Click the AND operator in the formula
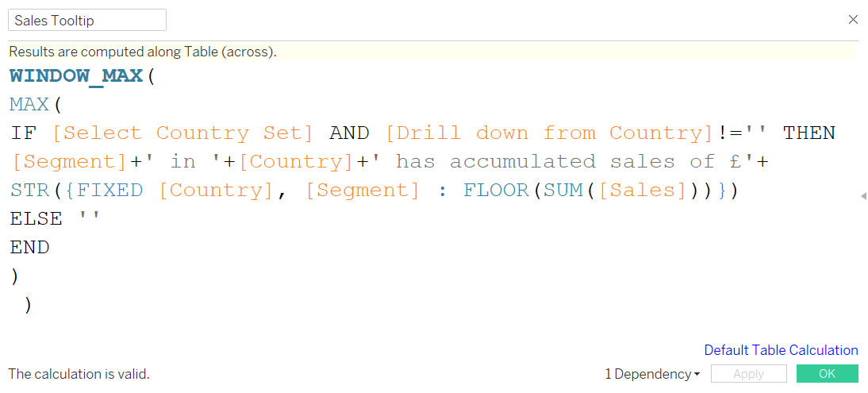Image resolution: width=868 pixels, height=393 pixels. tap(349, 133)
